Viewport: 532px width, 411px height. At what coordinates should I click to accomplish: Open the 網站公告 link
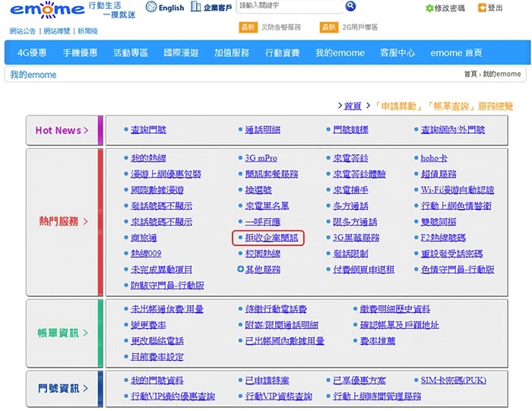[22, 31]
